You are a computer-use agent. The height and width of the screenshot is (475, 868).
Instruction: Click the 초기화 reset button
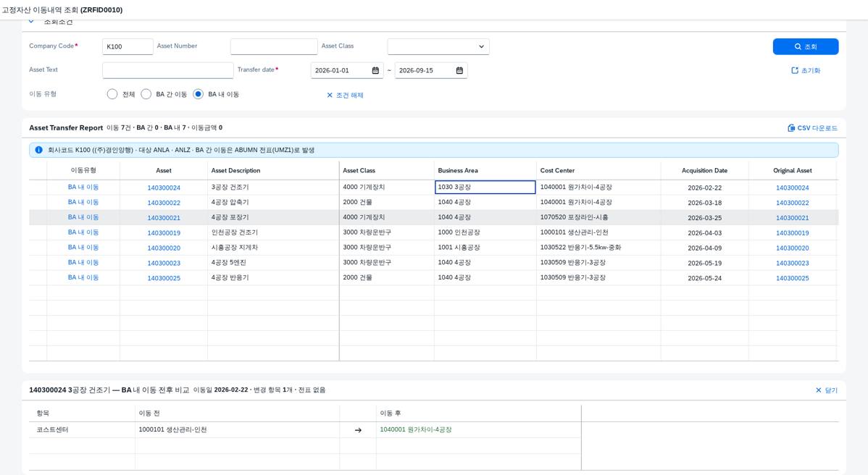[x=806, y=70]
